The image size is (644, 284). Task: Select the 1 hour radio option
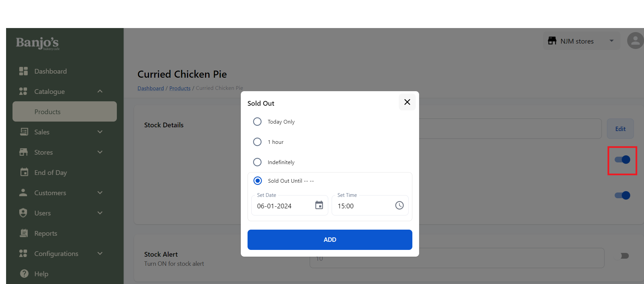257,142
